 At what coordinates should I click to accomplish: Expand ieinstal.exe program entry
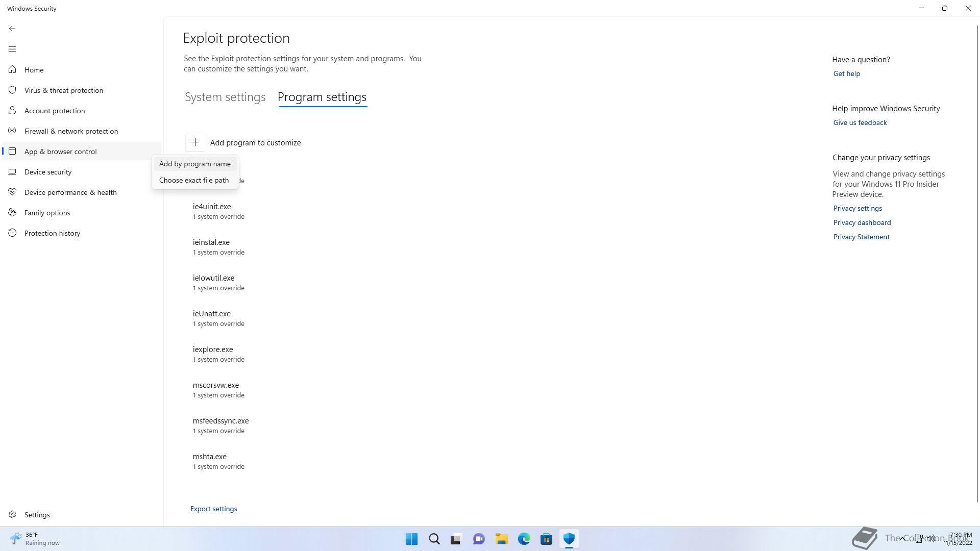click(x=218, y=247)
